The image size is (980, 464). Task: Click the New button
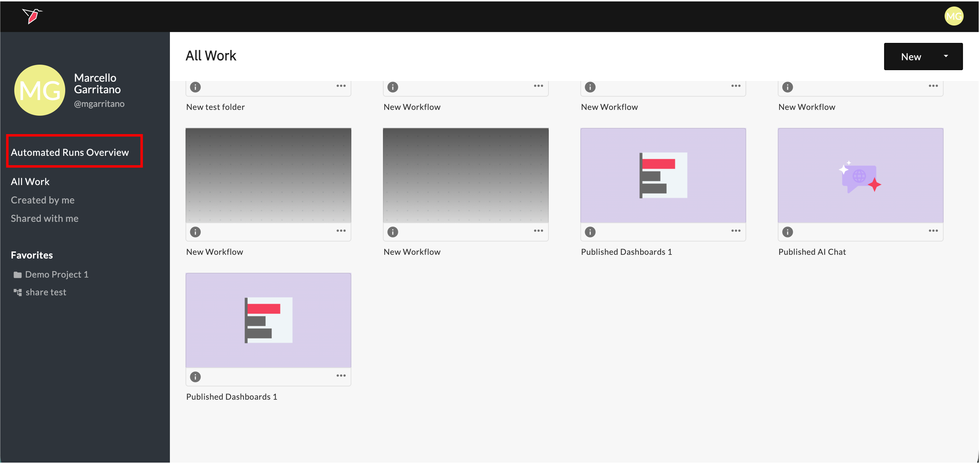pos(911,57)
